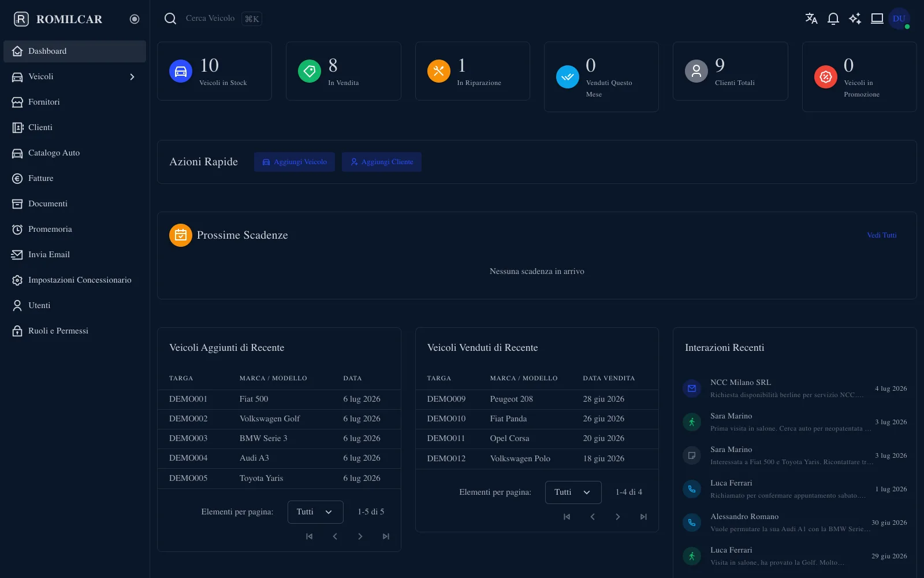
Task: Go to Clienti section
Action: click(74, 127)
